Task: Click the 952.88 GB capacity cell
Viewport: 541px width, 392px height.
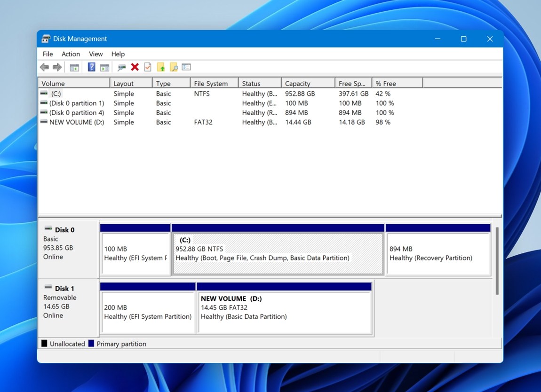Action: point(300,94)
